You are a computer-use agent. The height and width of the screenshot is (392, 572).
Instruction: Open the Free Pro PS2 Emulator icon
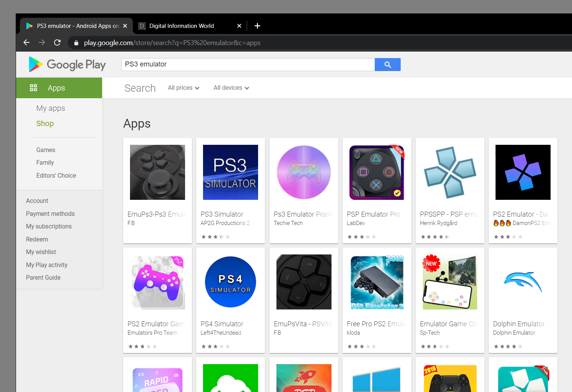pyautogui.click(x=377, y=282)
